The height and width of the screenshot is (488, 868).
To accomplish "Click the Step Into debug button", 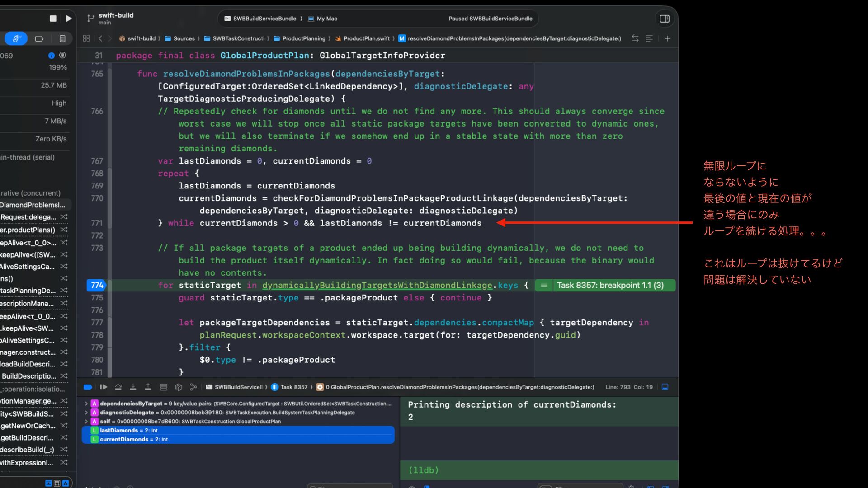I will click(133, 387).
